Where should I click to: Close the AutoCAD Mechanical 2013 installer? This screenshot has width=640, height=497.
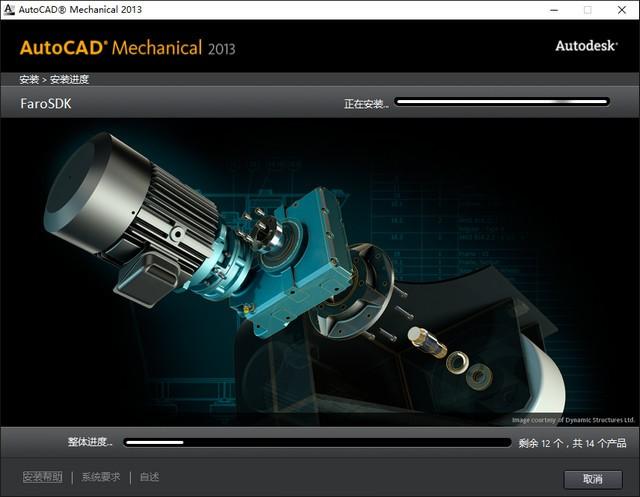coord(622,10)
